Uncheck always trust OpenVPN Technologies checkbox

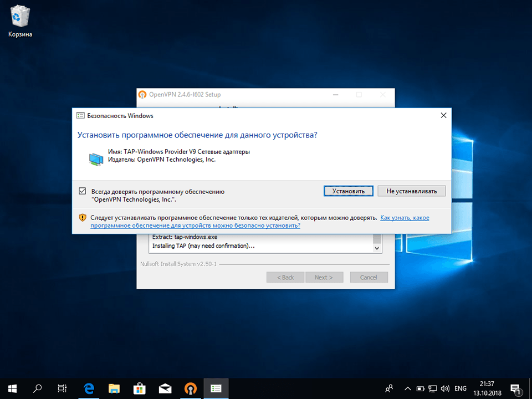[82, 191]
